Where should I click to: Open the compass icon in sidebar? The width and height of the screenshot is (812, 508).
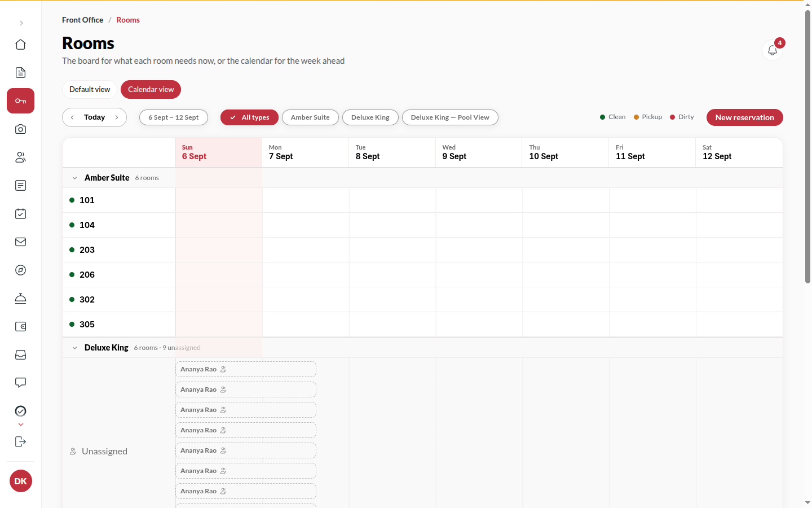click(x=20, y=270)
